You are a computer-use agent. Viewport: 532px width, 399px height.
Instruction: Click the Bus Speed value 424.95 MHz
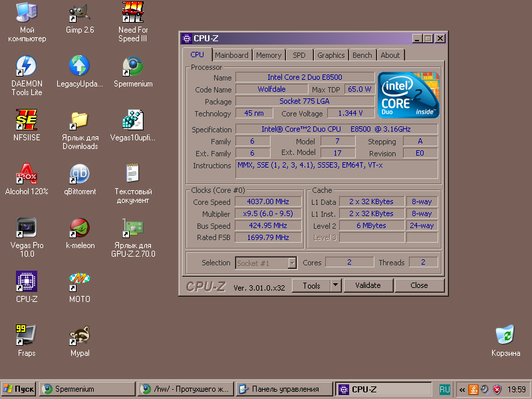point(268,225)
